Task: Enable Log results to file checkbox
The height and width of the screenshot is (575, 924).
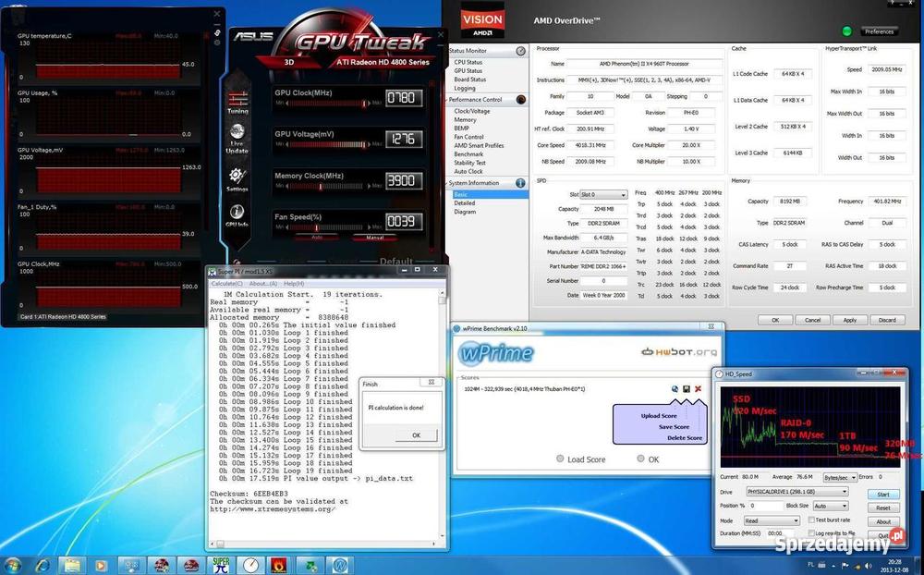Action: [811, 532]
